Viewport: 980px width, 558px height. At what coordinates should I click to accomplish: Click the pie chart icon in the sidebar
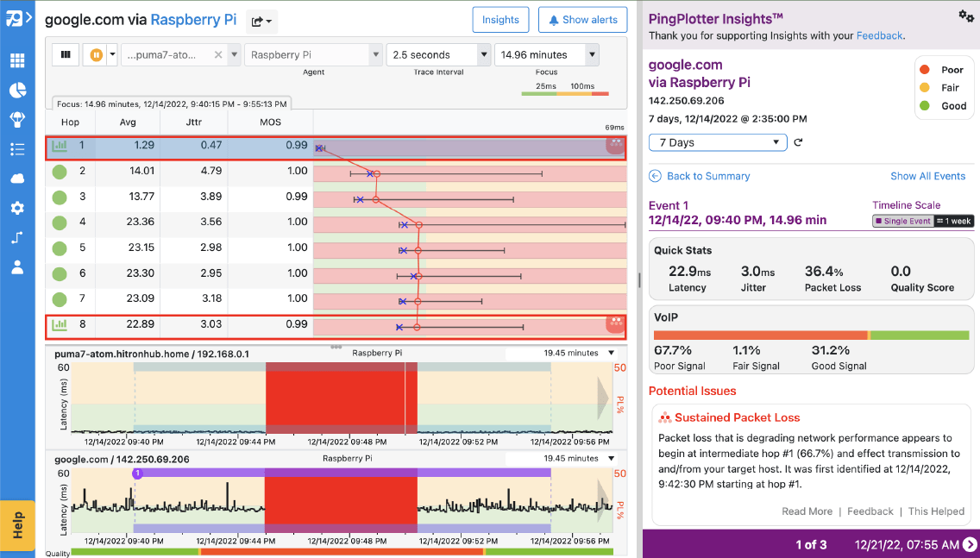[18, 89]
